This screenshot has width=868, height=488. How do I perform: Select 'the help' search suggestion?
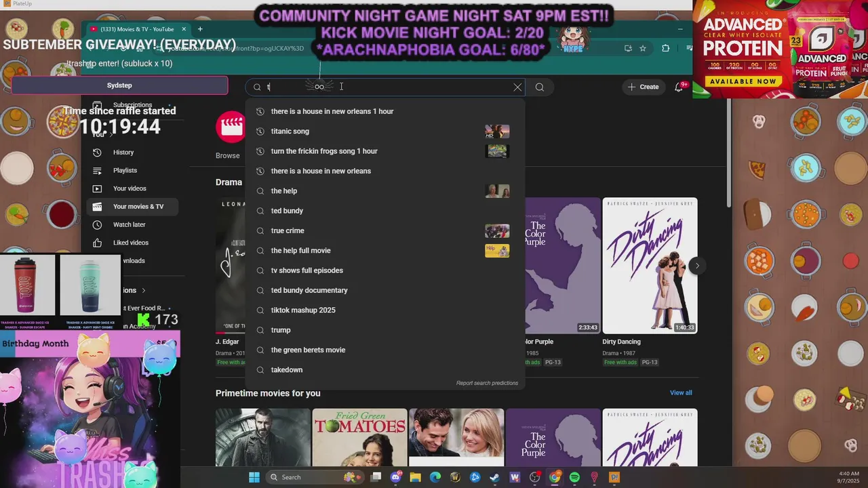coord(385,191)
